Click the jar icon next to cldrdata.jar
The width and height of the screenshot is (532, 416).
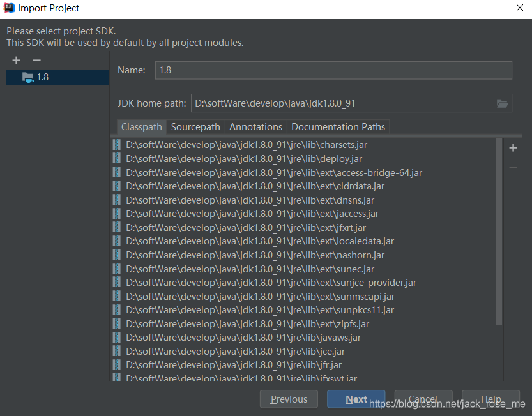[x=116, y=186]
